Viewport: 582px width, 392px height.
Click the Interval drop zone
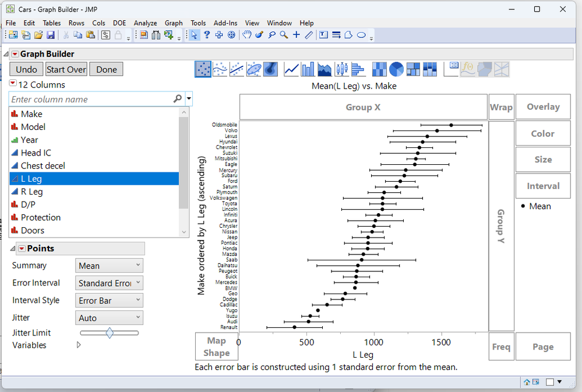(x=543, y=186)
